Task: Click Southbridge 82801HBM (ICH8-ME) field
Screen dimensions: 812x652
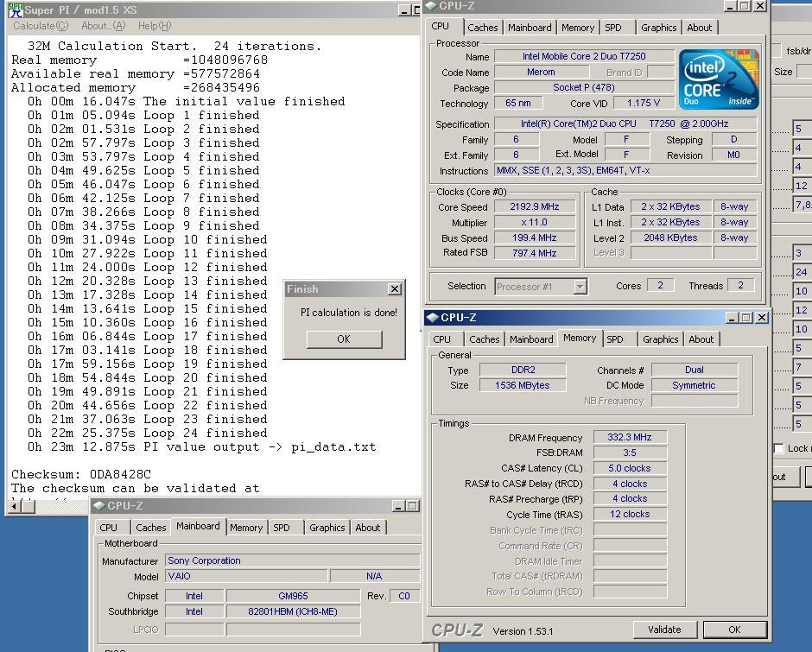Action: [x=293, y=611]
